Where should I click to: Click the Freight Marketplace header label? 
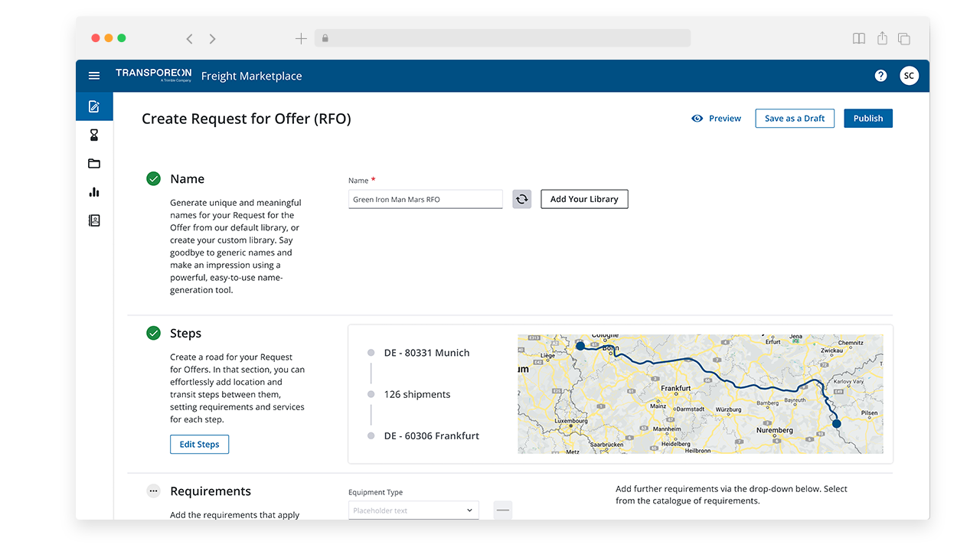pos(251,76)
